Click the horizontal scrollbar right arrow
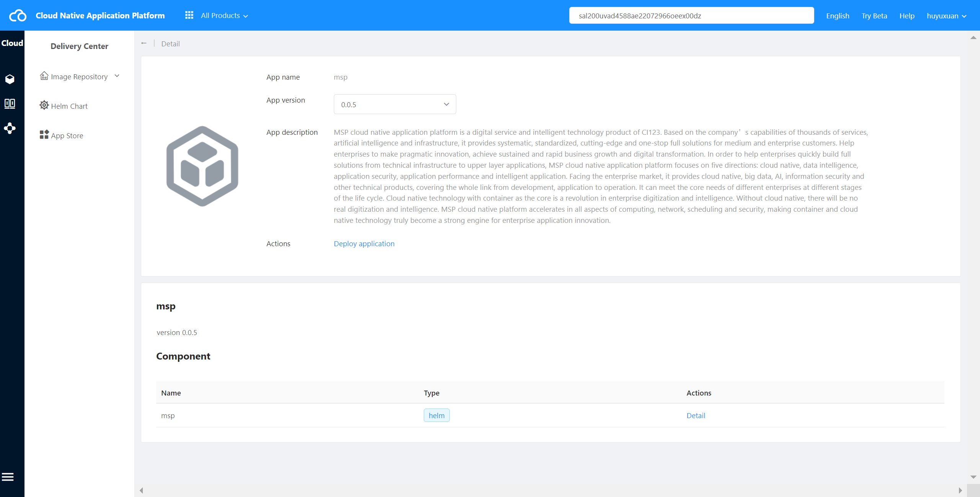The width and height of the screenshot is (980, 497). click(960, 490)
